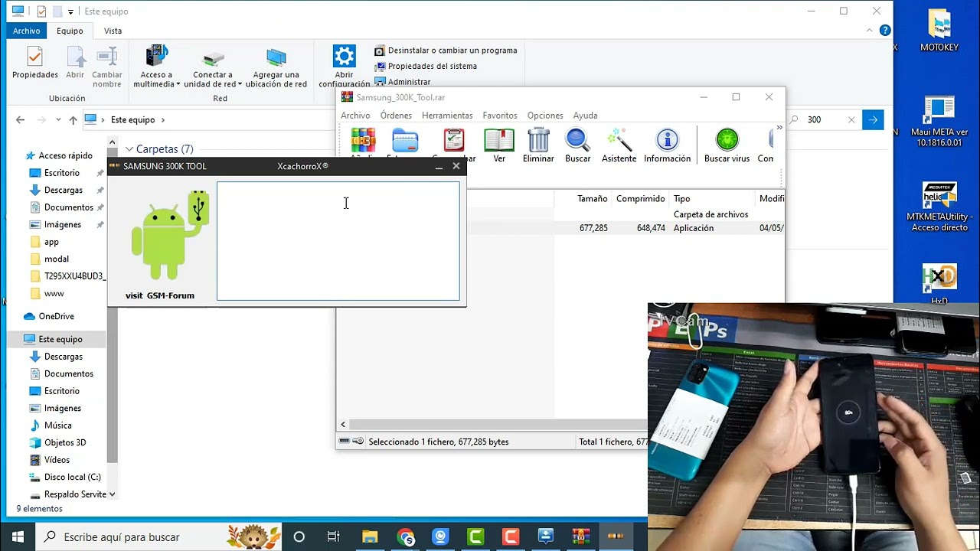This screenshot has width=980, height=551.
Task: Open the green Camtasia taskbar icon
Action: 475,536
